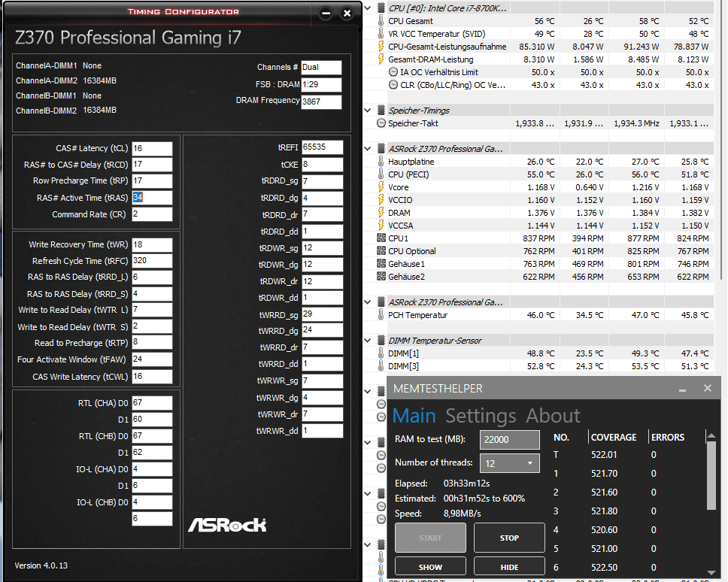Open the Settings tab in MemTestHelper
Viewport: 728px width, 582px height.
tap(481, 416)
